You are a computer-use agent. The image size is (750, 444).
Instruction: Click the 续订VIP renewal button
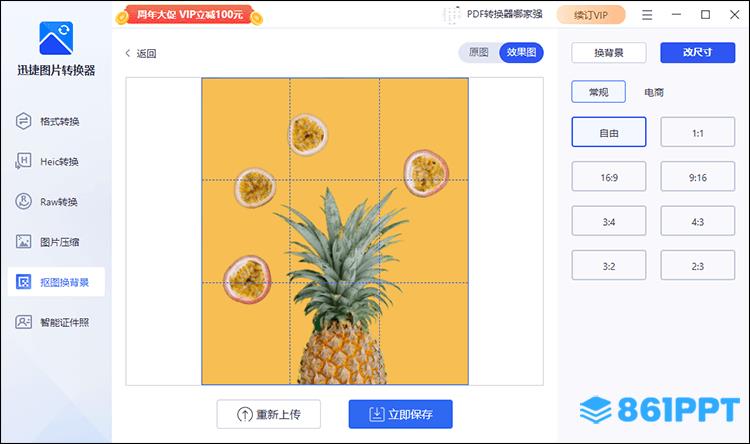pos(591,15)
